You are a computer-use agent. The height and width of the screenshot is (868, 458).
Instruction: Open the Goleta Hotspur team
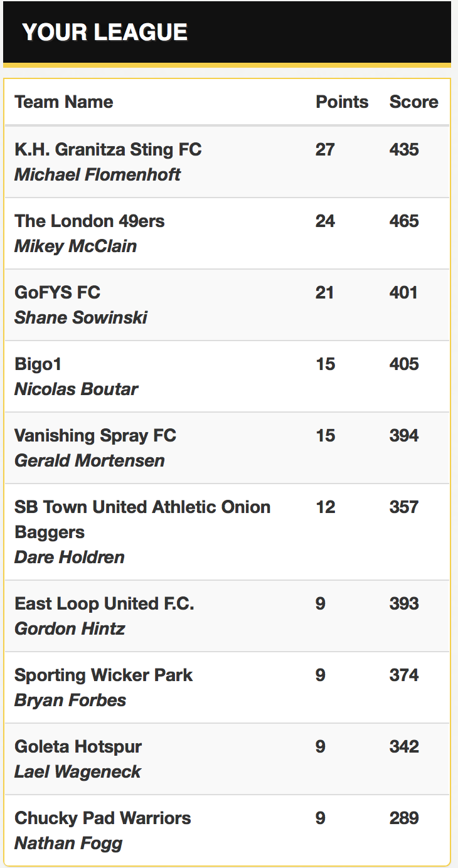click(78, 747)
